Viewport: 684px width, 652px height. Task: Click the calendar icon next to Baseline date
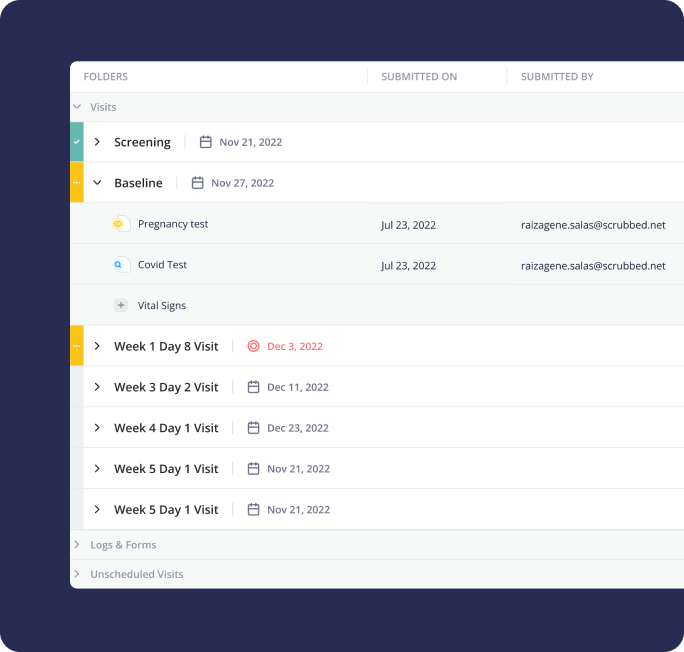(x=198, y=183)
